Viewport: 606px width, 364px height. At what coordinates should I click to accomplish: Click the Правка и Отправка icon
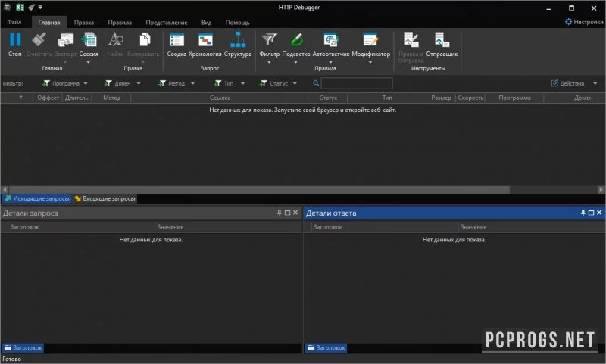pyautogui.click(x=411, y=39)
